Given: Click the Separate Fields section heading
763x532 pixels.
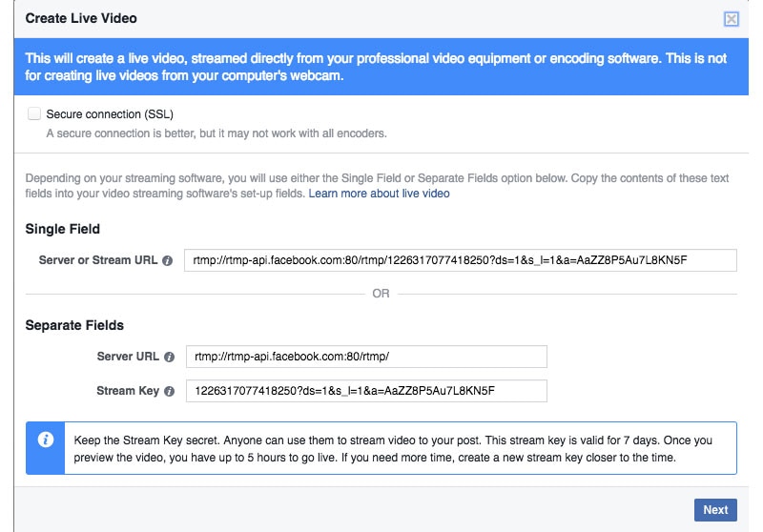Looking at the screenshot, I should (74, 325).
